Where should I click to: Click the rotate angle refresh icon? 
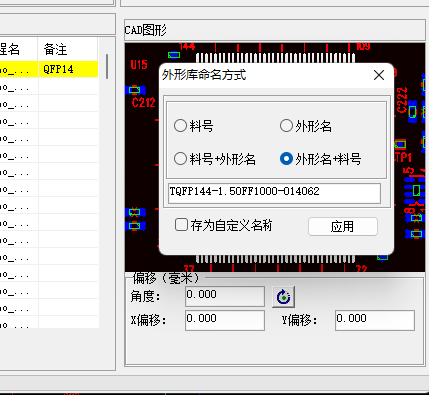tap(283, 296)
